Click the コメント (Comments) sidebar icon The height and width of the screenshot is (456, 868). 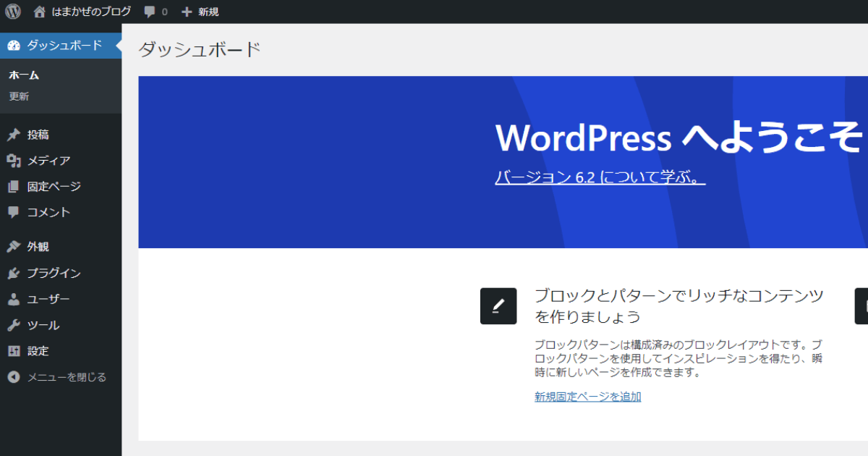tap(12, 212)
